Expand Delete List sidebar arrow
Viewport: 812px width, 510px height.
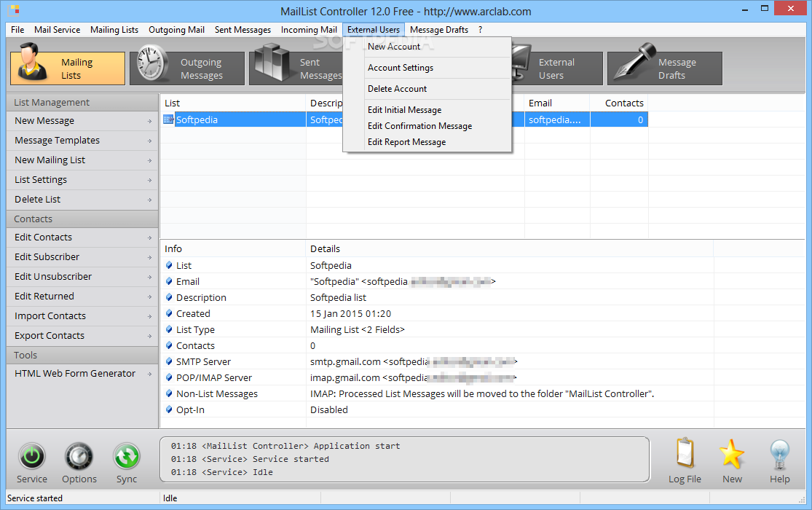150,200
